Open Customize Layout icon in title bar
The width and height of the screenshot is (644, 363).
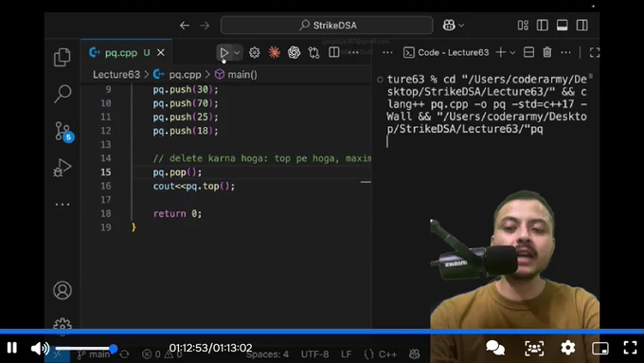tap(523, 25)
